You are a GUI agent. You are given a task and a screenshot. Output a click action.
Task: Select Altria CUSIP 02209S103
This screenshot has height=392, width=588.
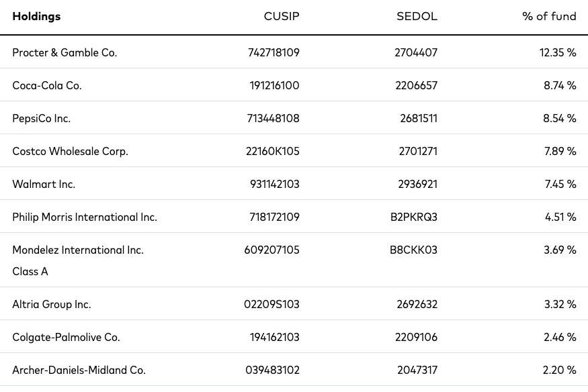(272, 304)
